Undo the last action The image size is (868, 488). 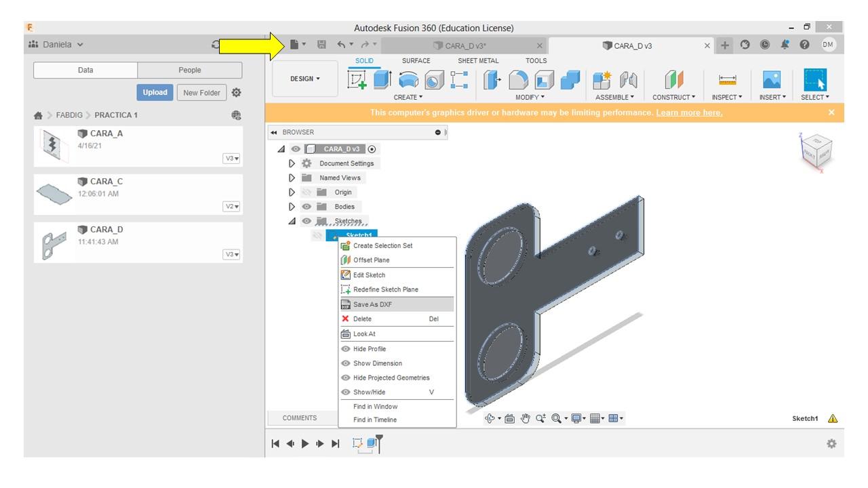tap(342, 45)
